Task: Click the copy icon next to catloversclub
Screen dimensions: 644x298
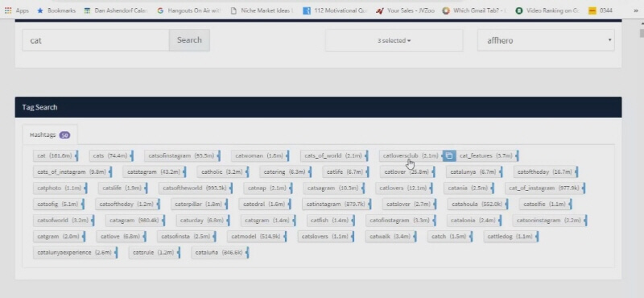Action: [449, 155]
